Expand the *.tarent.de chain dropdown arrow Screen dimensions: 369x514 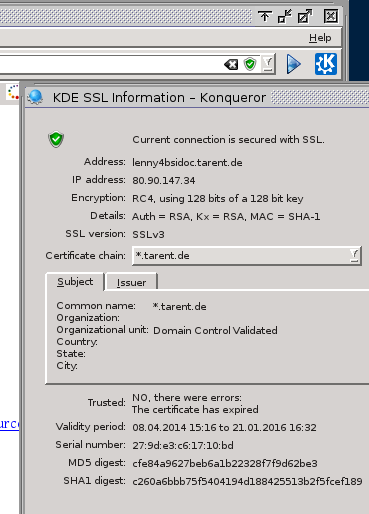[354, 256]
